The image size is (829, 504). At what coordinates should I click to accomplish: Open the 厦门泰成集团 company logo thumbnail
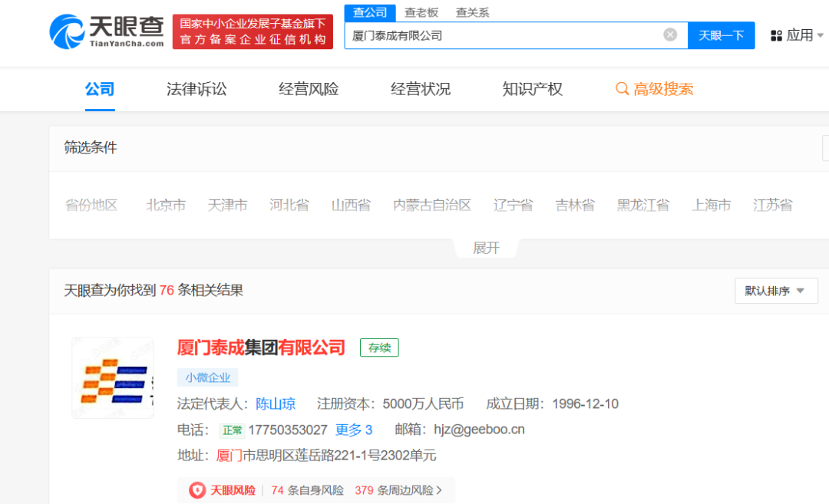113,377
